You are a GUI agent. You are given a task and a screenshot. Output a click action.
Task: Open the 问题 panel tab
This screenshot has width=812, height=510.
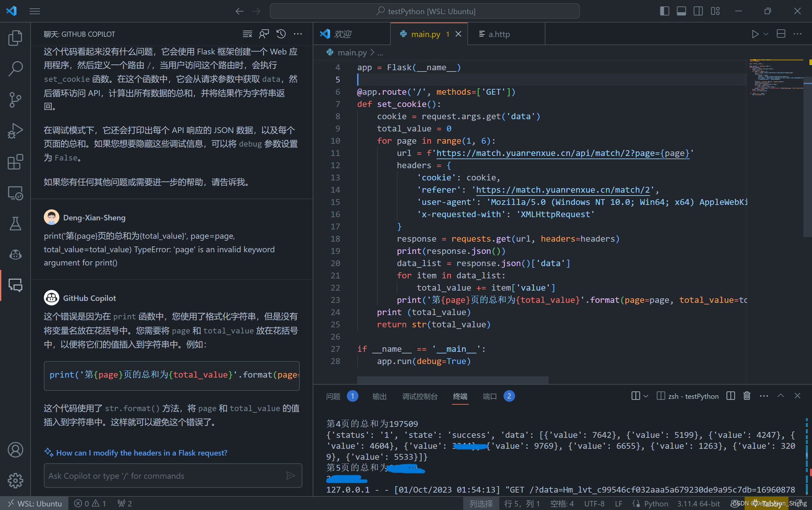tap(333, 396)
